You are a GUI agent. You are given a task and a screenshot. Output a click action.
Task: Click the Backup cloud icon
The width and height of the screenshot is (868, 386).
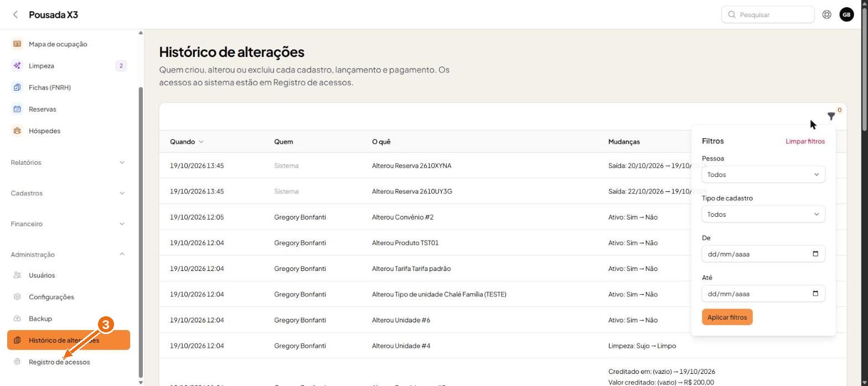coord(17,319)
